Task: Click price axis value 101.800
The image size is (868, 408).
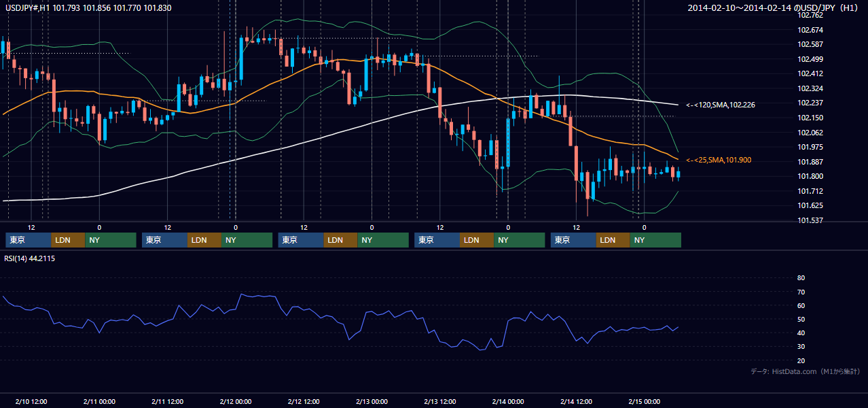Action: pyautogui.click(x=809, y=176)
